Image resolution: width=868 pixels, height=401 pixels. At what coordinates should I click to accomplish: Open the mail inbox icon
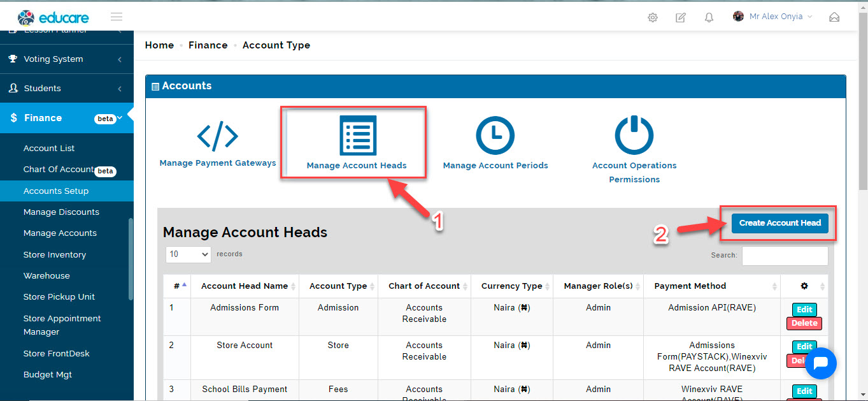[x=834, y=17]
